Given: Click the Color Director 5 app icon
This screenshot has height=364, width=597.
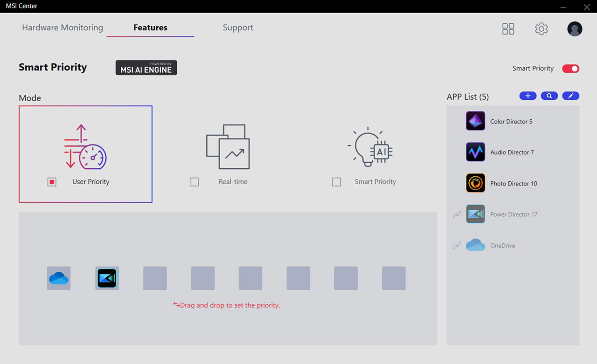Looking at the screenshot, I should coord(475,121).
